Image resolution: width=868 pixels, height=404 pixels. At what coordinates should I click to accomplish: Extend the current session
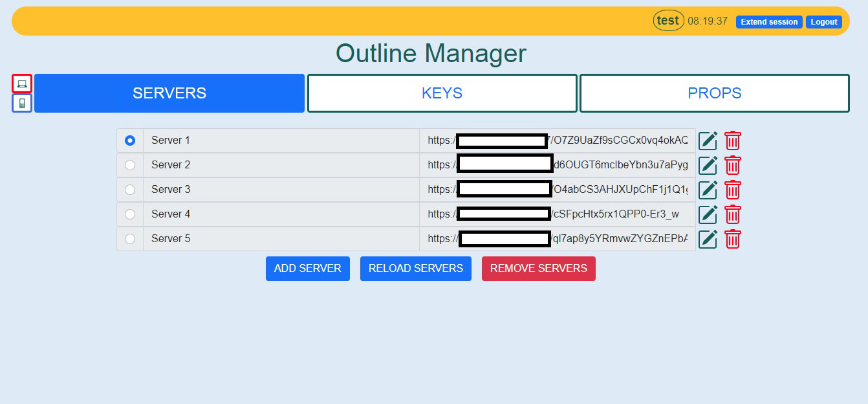coord(769,21)
